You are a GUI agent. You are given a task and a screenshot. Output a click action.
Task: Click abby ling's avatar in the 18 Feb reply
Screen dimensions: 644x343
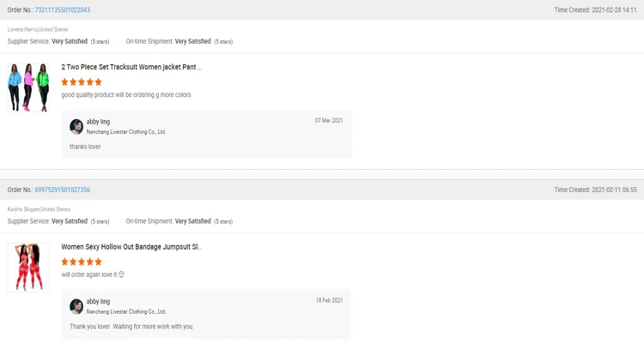tap(76, 306)
